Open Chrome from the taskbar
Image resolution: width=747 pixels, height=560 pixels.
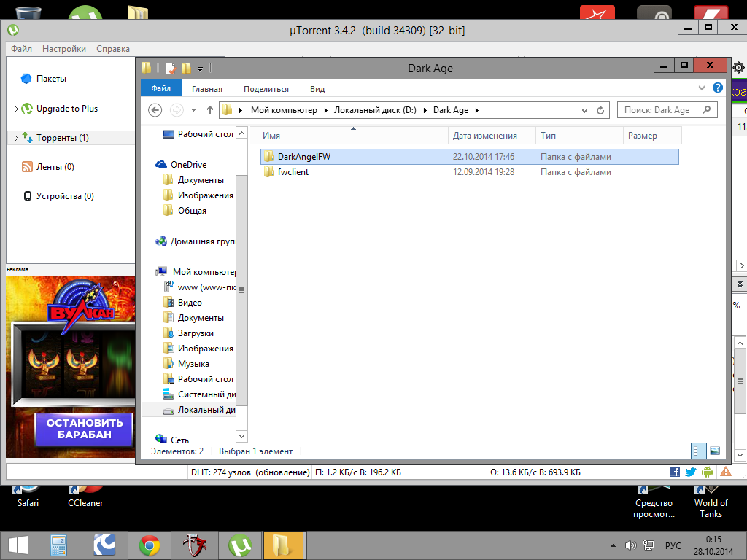click(149, 545)
